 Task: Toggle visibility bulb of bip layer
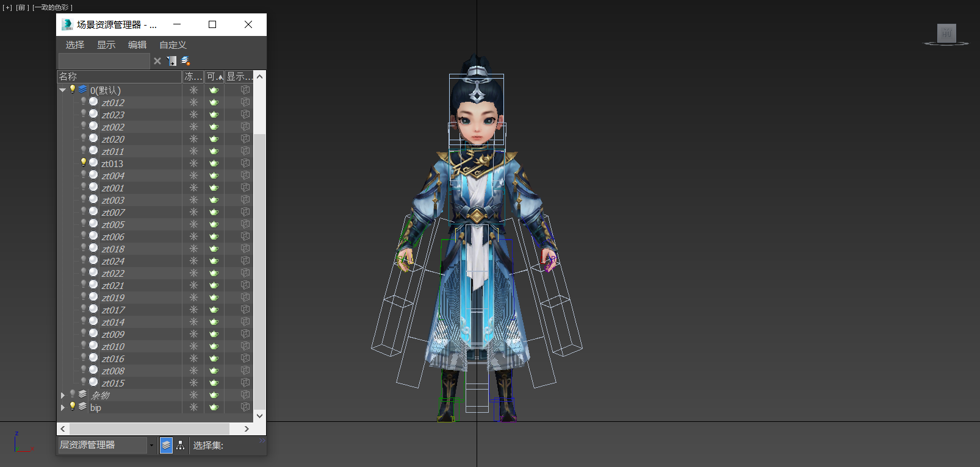tap(73, 406)
